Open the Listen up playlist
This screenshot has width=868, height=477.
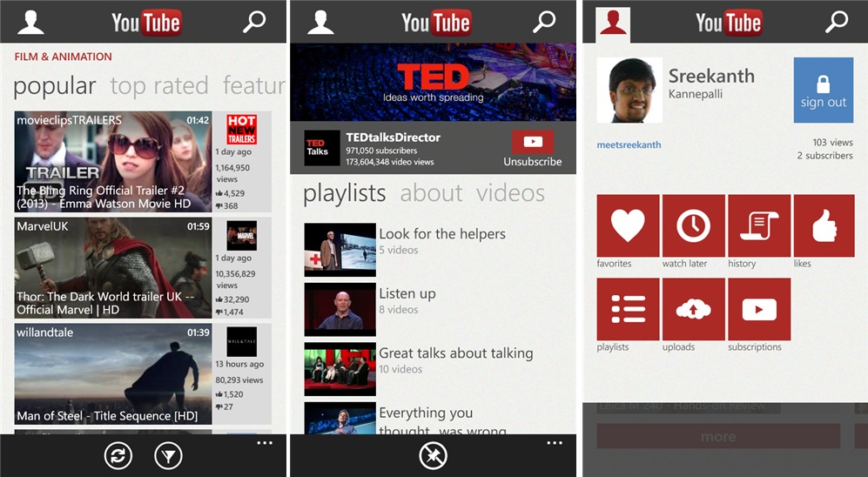click(407, 300)
